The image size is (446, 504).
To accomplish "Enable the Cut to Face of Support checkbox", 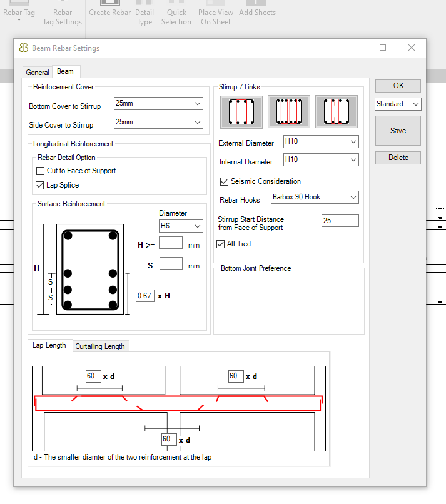I will click(41, 171).
